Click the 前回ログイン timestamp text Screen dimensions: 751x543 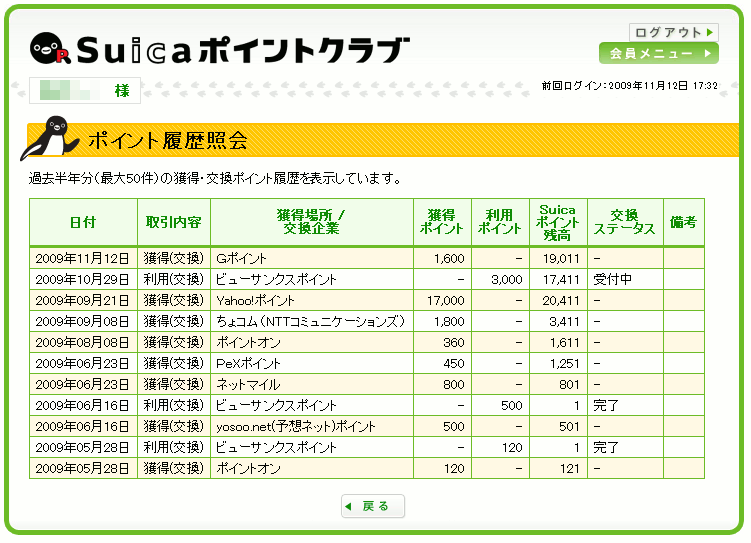coord(630,86)
